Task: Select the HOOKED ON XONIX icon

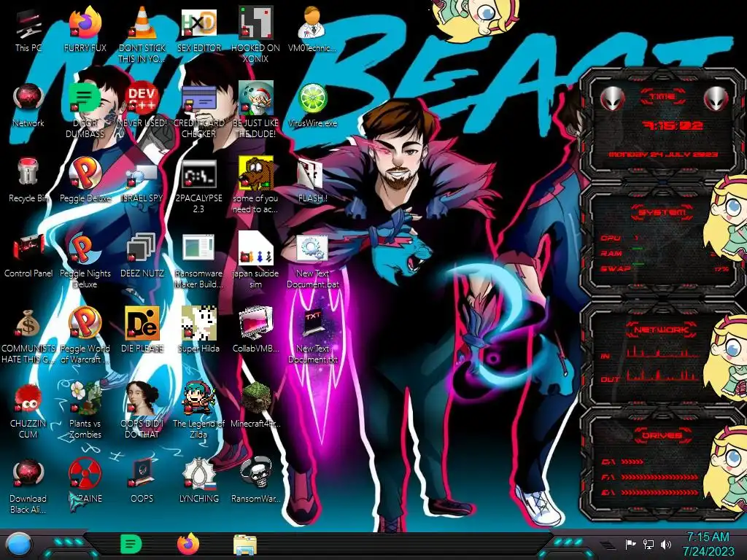Action: [256, 34]
